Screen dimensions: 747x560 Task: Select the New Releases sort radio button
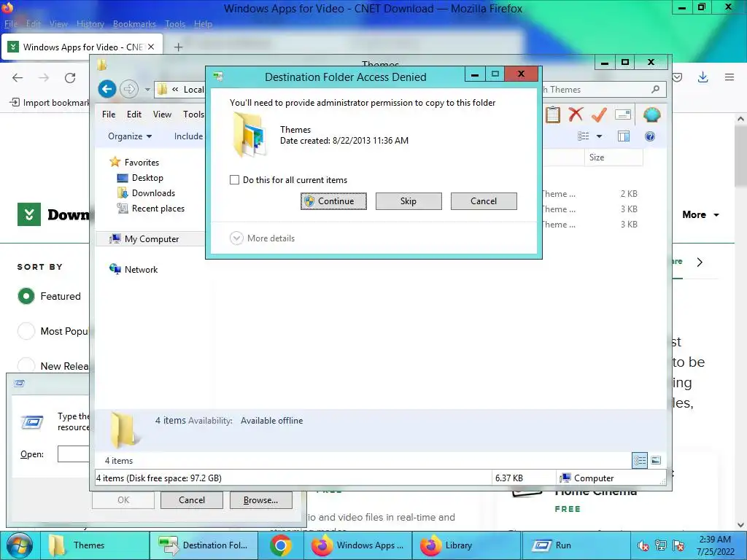coord(26,366)
